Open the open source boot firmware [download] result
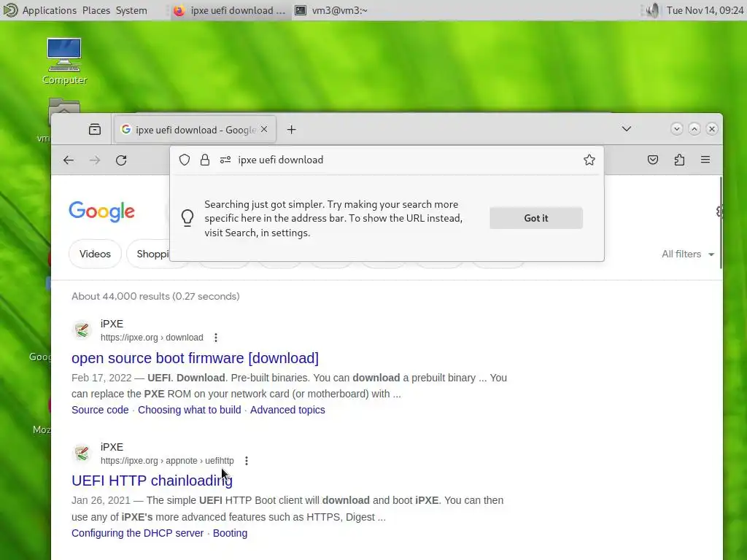Viewport: 747px width, 560px height. click(x=196, y=358)
